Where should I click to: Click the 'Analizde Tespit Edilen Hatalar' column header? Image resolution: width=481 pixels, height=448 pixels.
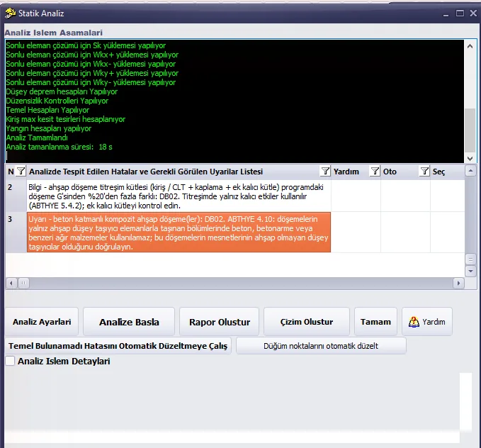click(x=146, y=172)
